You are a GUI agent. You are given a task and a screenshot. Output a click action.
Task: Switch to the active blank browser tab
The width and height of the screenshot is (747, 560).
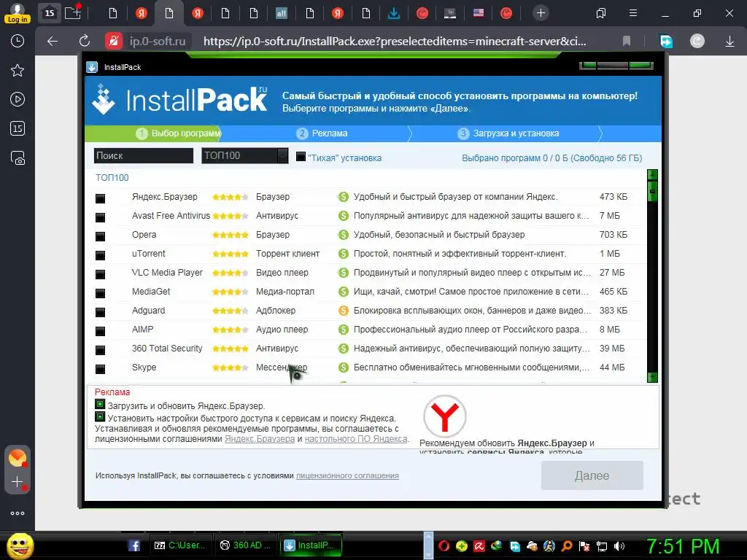(x=169, y=13)
